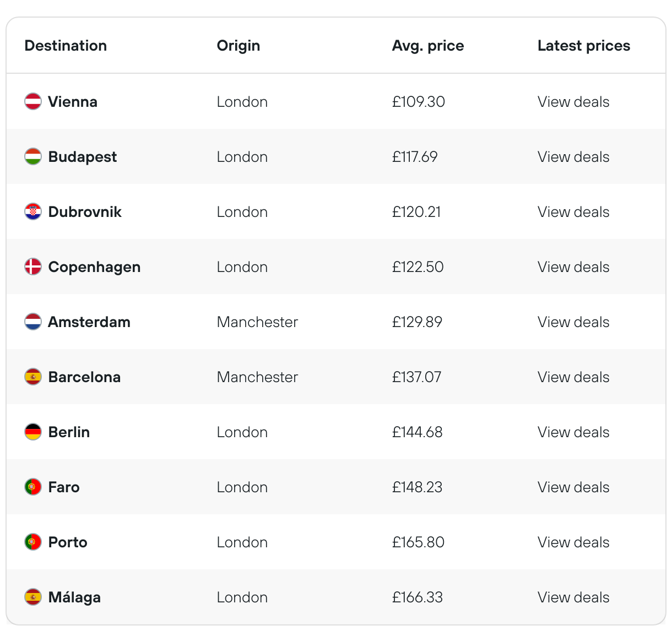The image size is (672, 631).
Task: Open View deals for Budapest
Action: 573,157
